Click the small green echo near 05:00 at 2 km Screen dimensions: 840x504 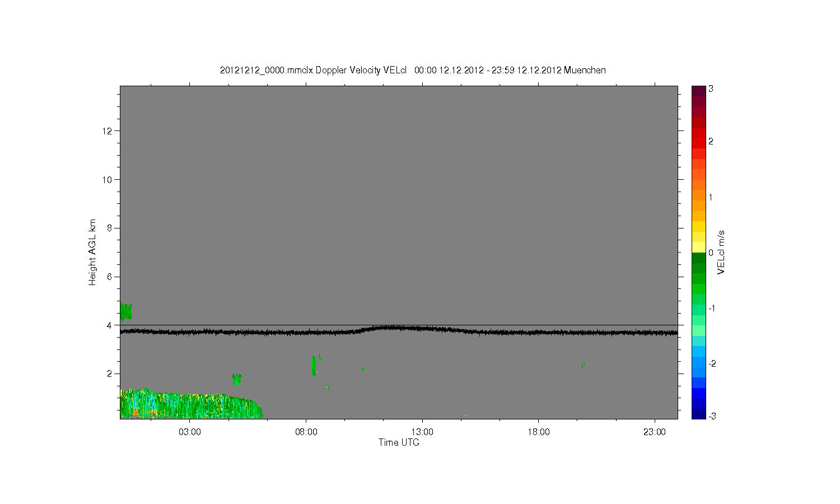(x=237, y=379)
